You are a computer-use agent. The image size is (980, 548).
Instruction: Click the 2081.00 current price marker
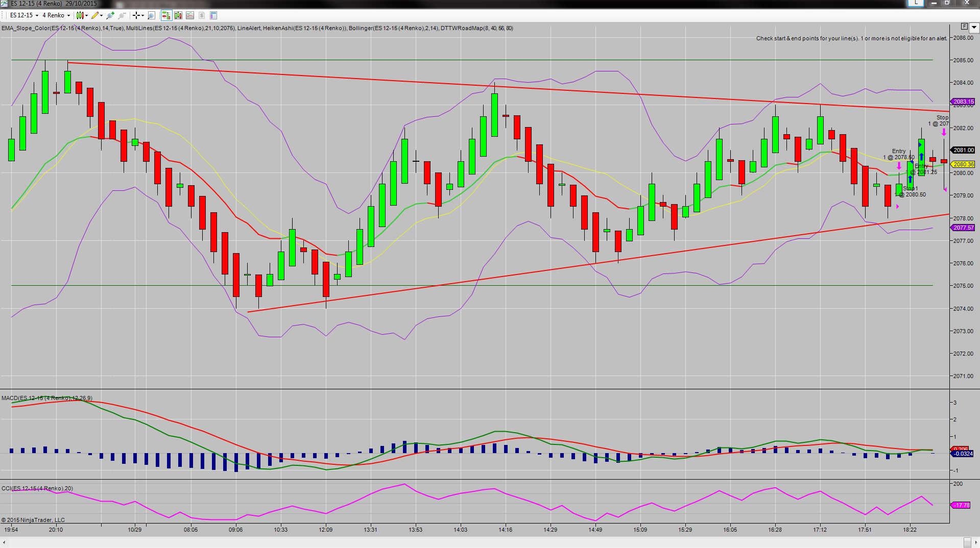coord(964,150)
